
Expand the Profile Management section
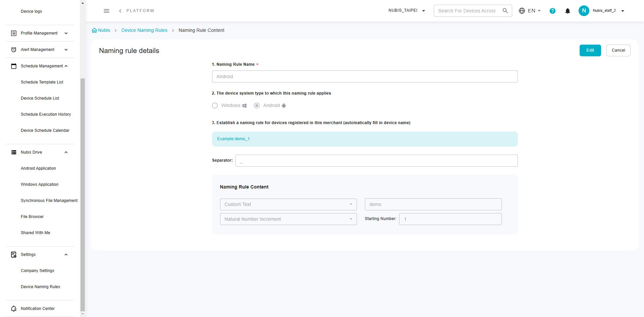(x=66, y=33)
